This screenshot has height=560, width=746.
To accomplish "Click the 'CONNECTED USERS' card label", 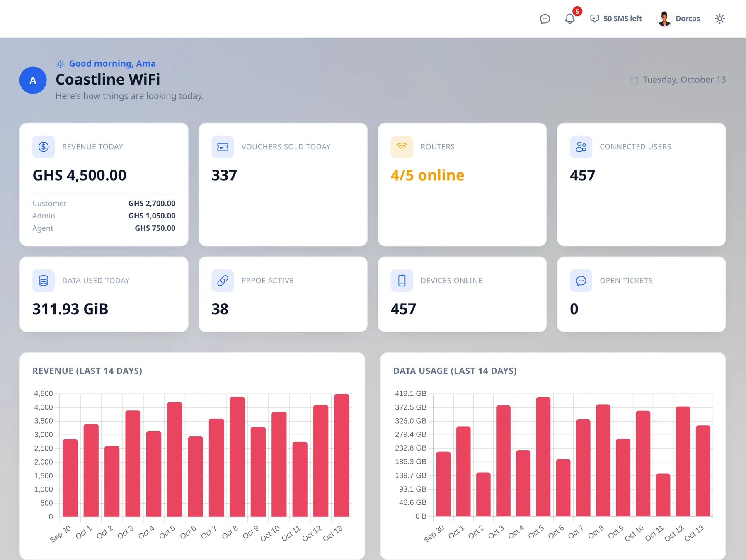I will point(635,147).
